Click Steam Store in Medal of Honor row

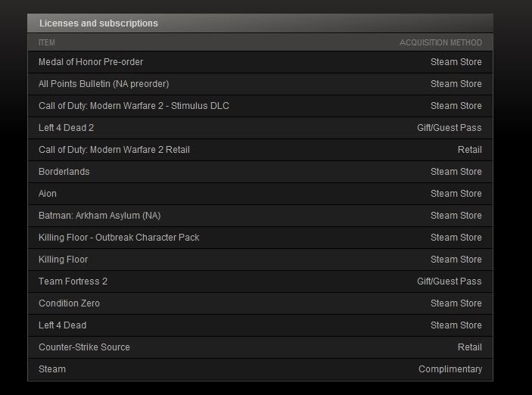pos(456,62)
